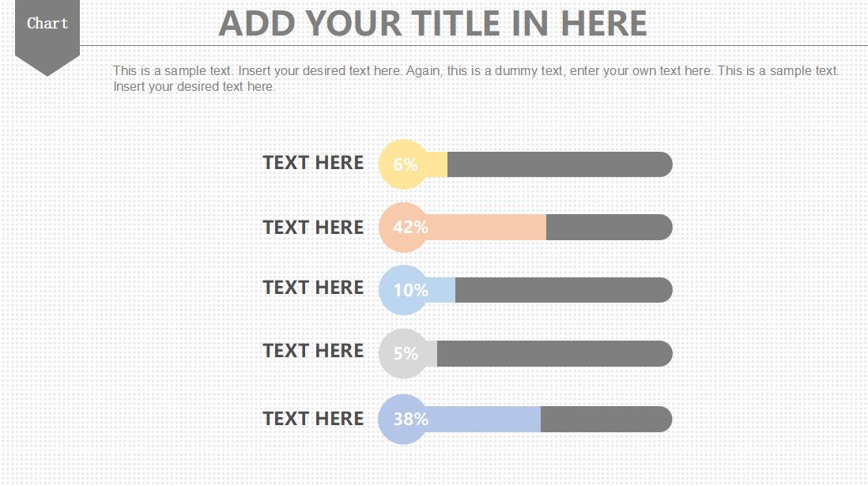Click the TEXT HERE label beside 38%
Viewport: 868px width, 486px height.
pyautogui.click(x=313, y=419)
